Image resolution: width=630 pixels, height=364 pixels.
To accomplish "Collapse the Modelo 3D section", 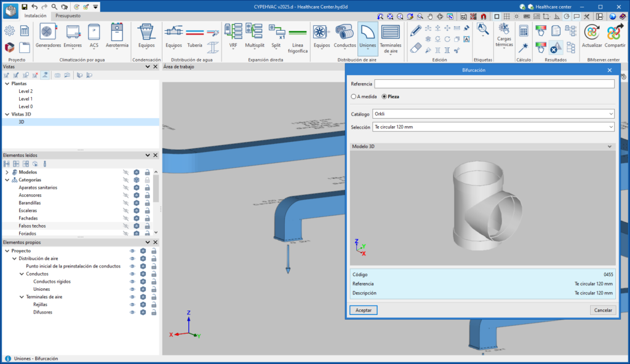I will pos(610,146).
